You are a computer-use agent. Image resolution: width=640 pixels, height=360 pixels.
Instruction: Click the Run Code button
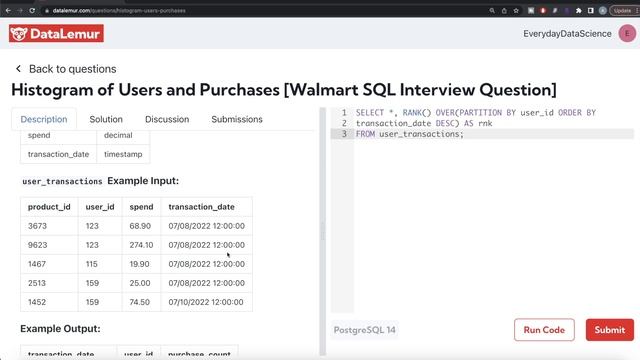[544, 330]
